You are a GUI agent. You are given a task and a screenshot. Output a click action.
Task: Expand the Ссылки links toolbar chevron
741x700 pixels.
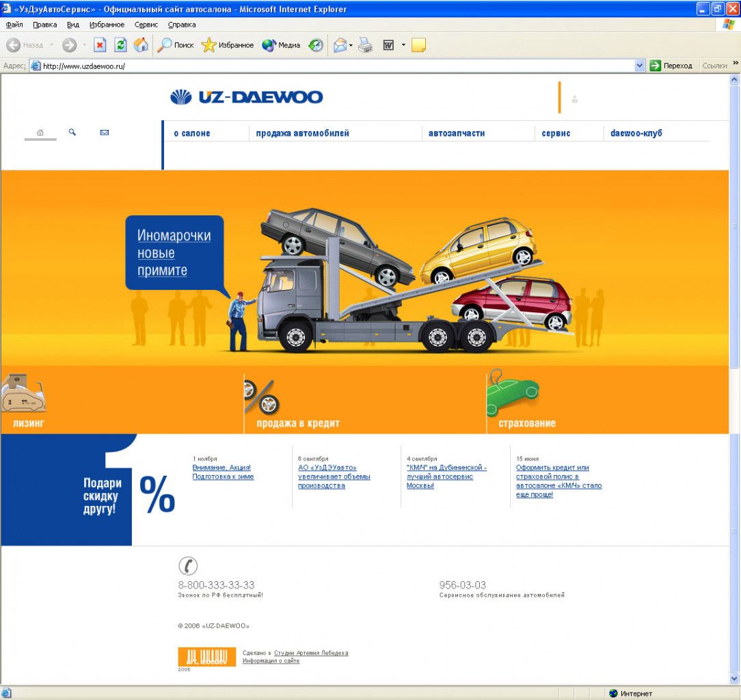coord(736,63)
